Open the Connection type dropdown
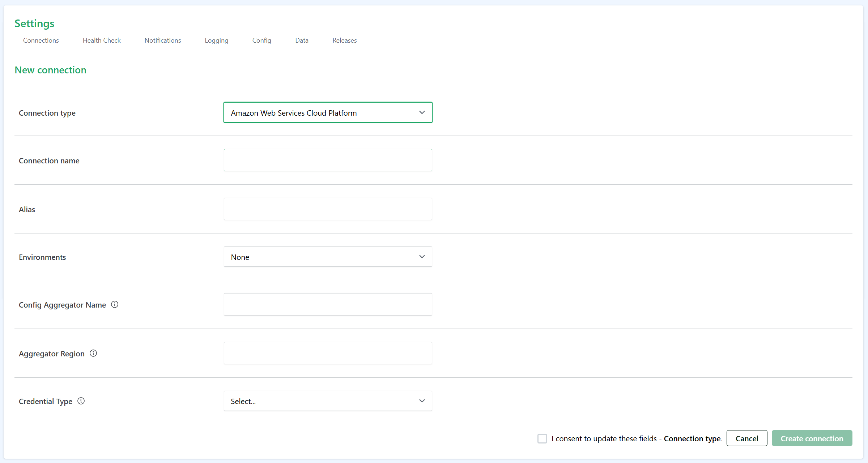This screenshot has height=463, width=868. pos(328,113)
